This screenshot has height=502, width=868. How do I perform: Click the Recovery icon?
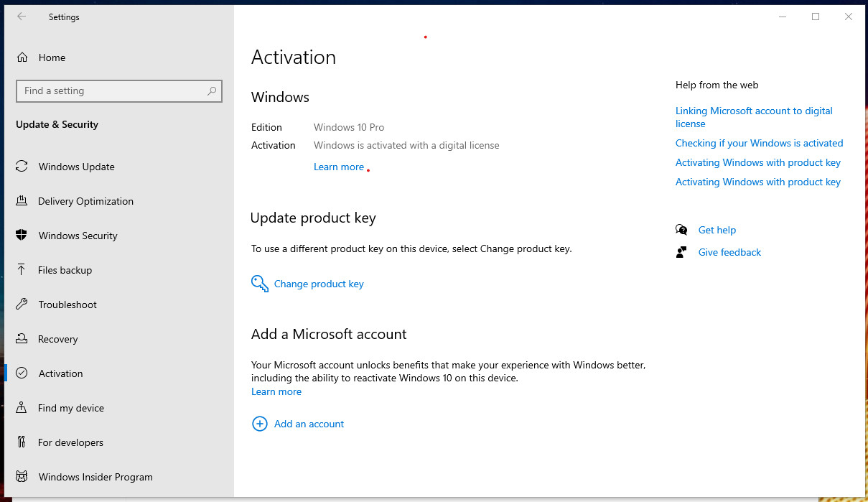pos(22,339)
